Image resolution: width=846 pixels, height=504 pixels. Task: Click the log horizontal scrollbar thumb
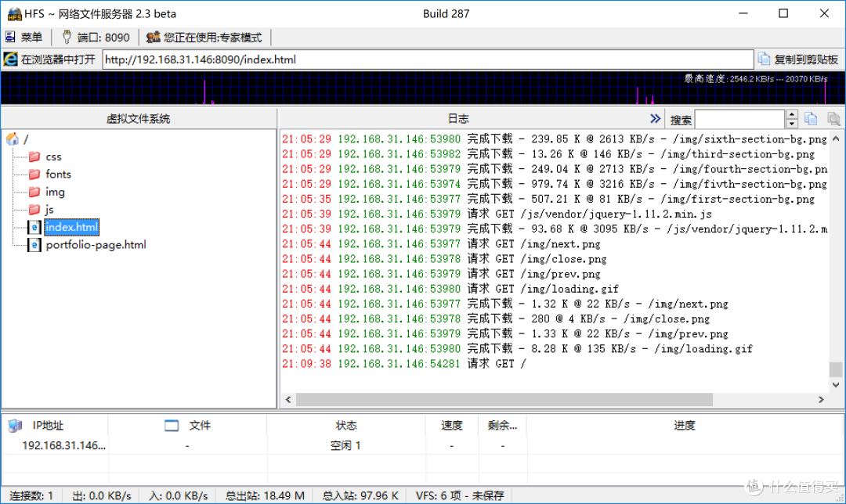(x=504, y=399)
